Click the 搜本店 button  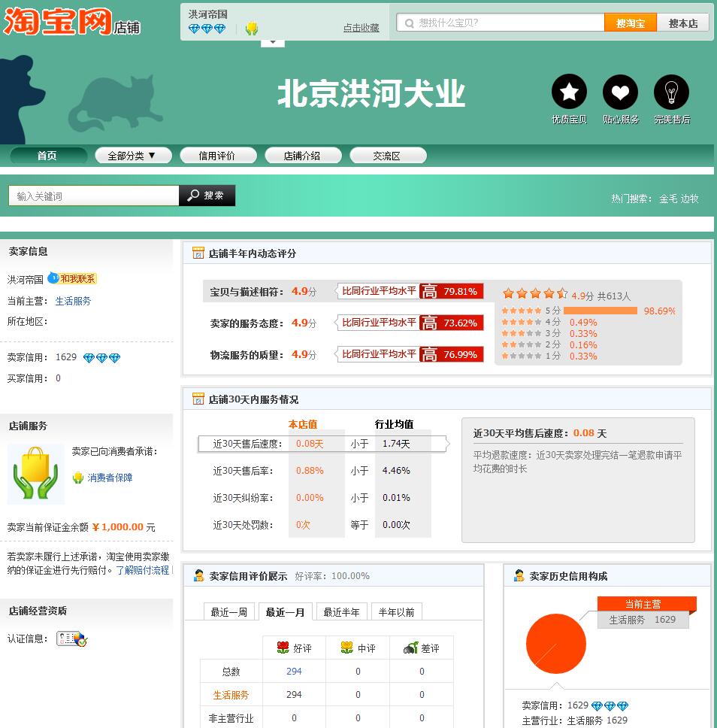(683, 23)
